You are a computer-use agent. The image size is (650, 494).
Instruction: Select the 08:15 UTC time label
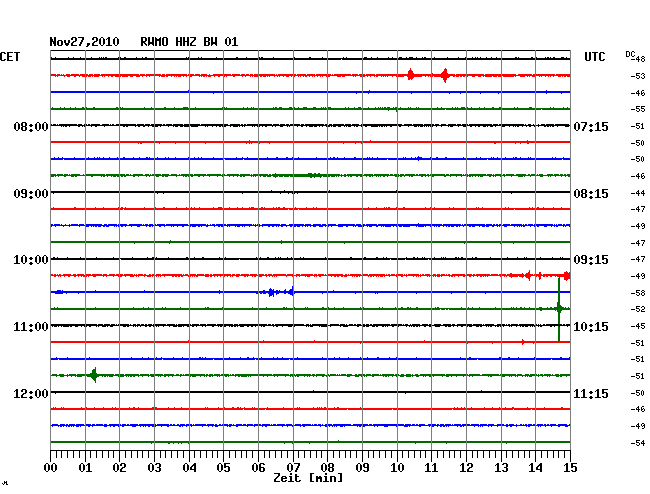tap(591, 194)
